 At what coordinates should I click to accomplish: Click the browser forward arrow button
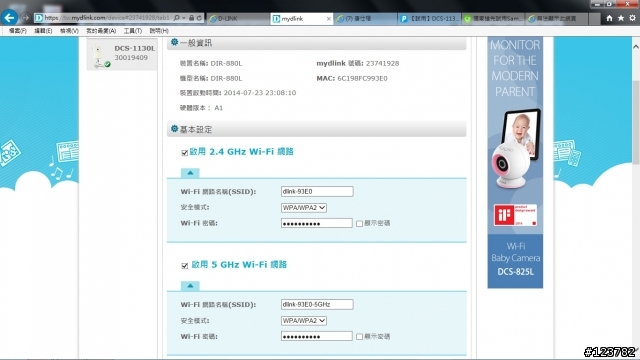tap(25, 18)
